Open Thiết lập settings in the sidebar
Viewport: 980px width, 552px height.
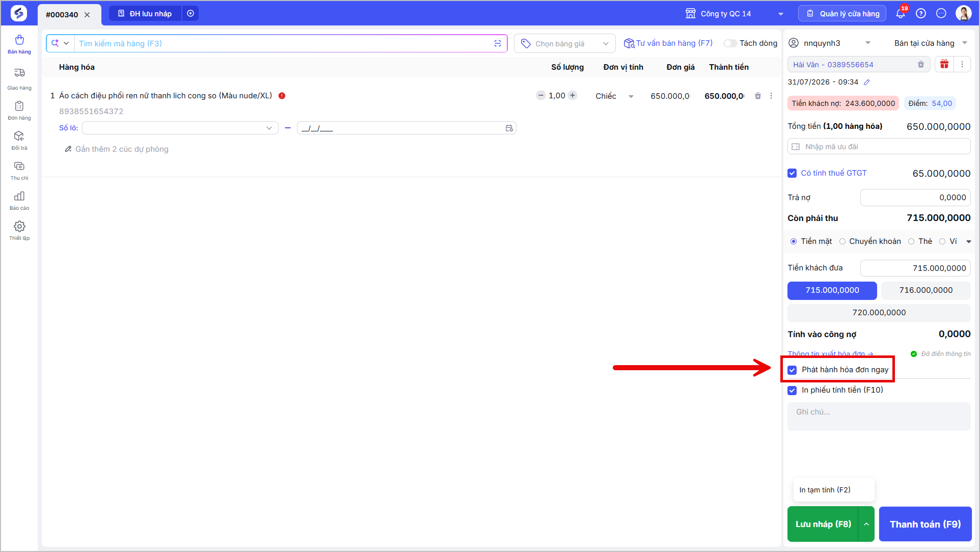click(x=19, y=231)
